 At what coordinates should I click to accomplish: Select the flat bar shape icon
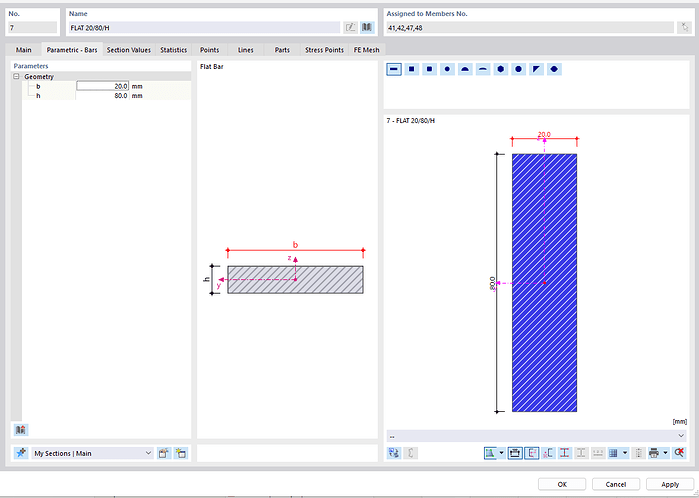click(x=394, y=69)
